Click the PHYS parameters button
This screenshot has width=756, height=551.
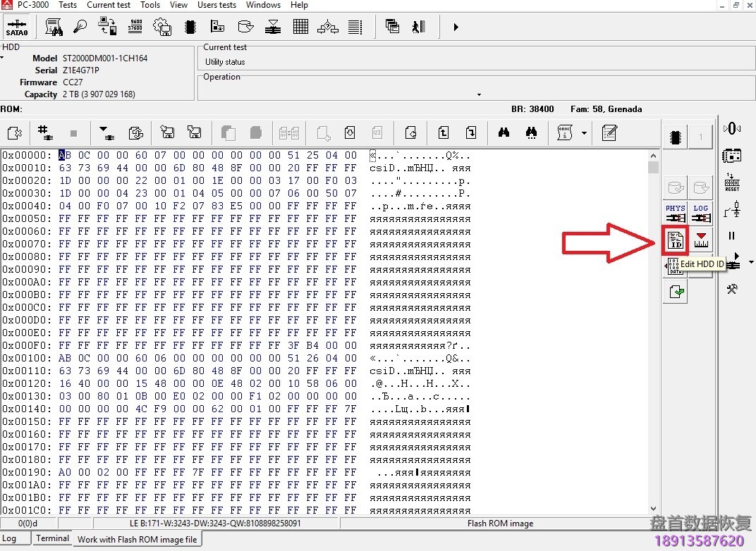(x=676, y=213)
